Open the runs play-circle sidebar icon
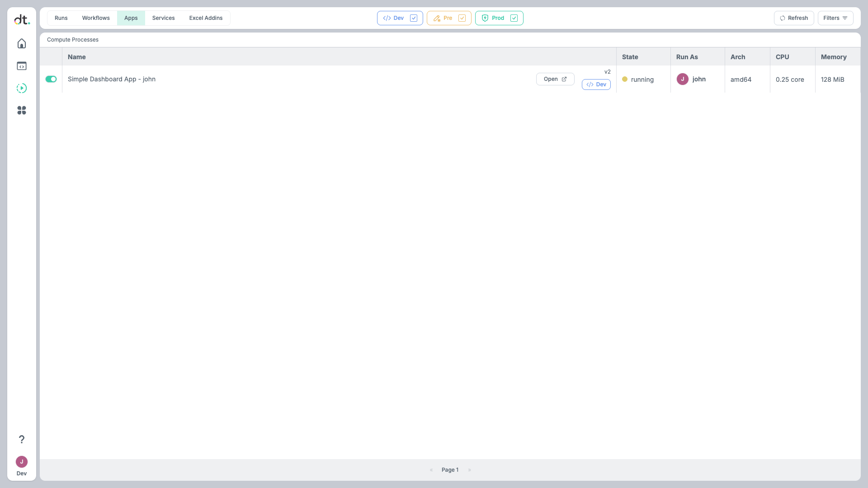 pos(22,88)
